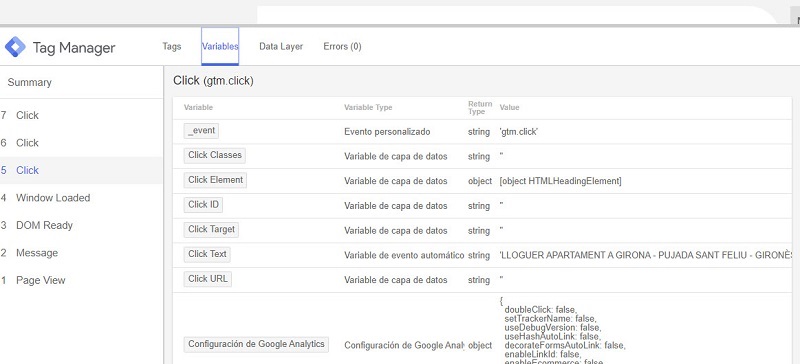Viewport: 800px width, 364px height.
Task: Click the Click Text variable chip
Action: click(x=207, y=254)
